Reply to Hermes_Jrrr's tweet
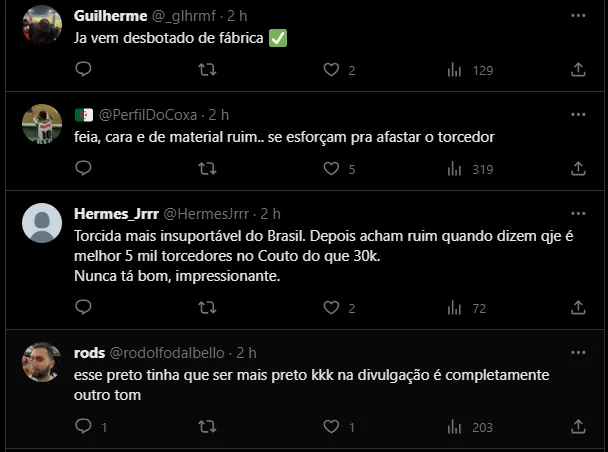The width and height of the screenshot is (608, 452). tap(83, 308)
